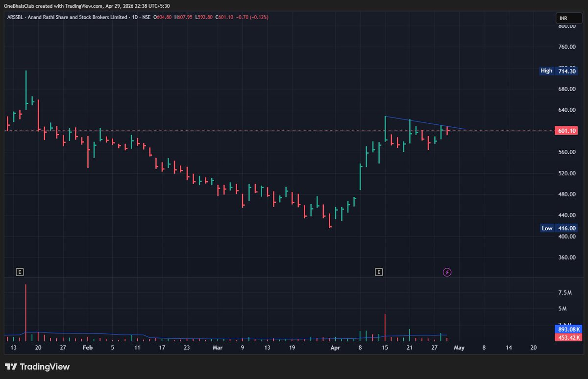Click the 640.00 price axis label
Image resolution: width=588 pixels, height=379 pixels.
pyautogui.click(x=566, y=110)
